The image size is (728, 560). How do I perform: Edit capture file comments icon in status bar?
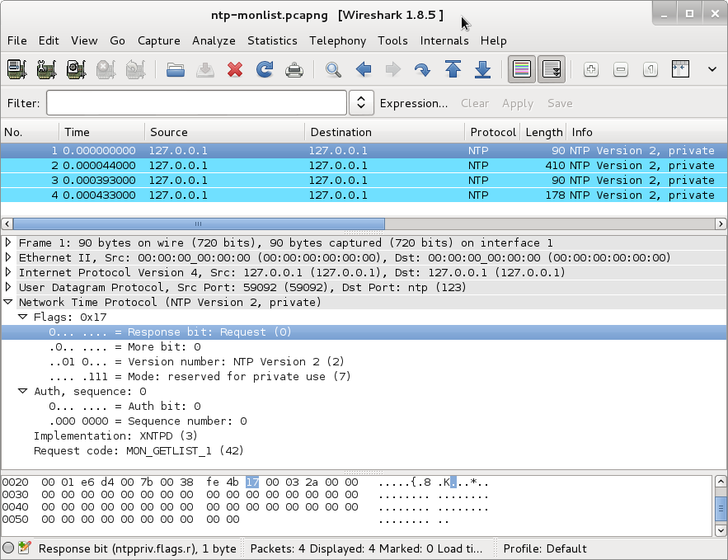(24, 548)
